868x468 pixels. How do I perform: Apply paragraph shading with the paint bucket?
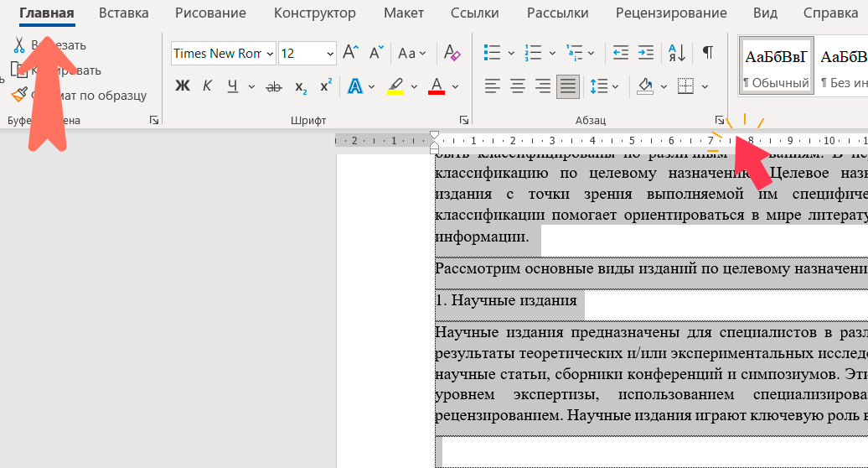(645, 86)
